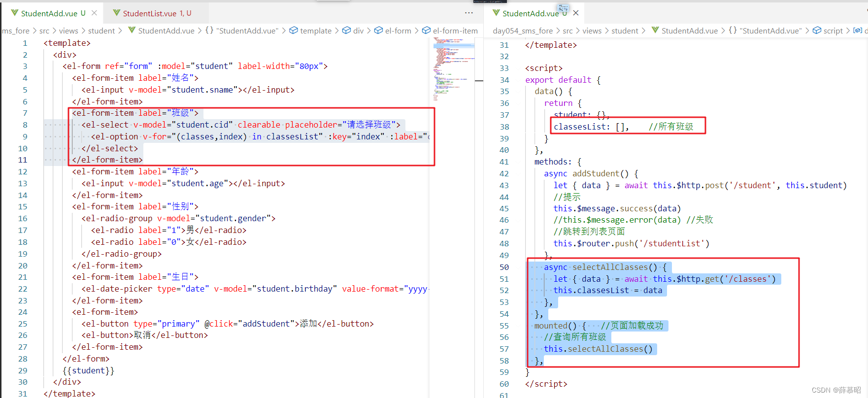The image size is (868, 398).
Task: Click the template cube icon in left breadcrumb
Action: (294, 31)
